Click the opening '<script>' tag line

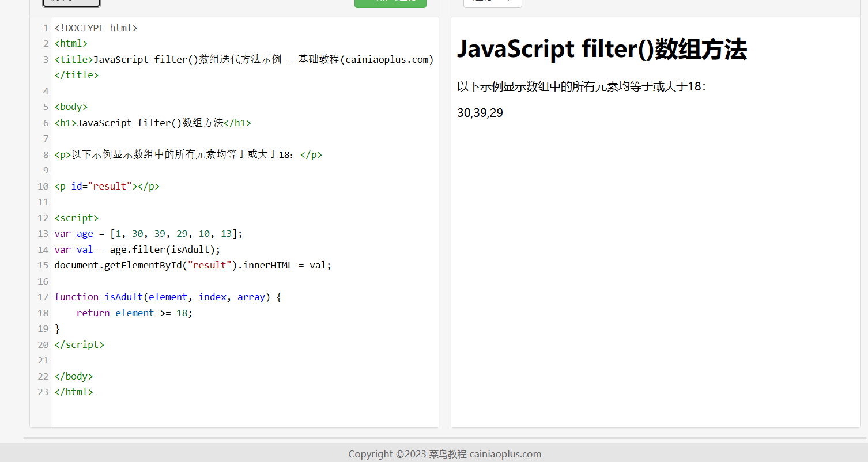tap(77, 218)
